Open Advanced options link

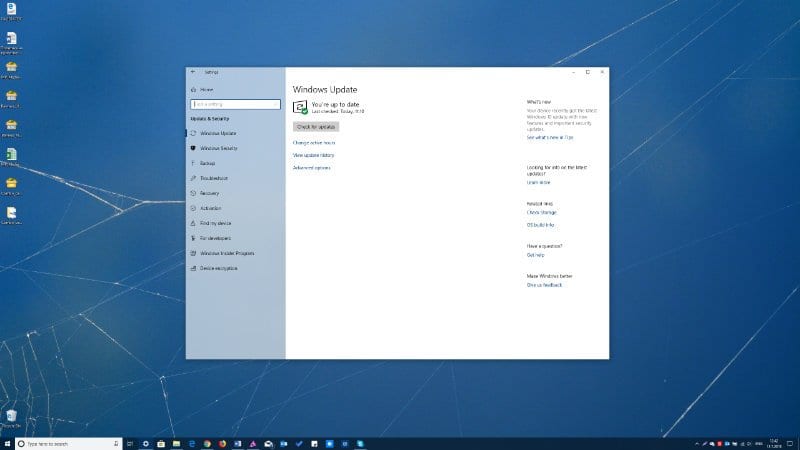click(x=311, y=168)
